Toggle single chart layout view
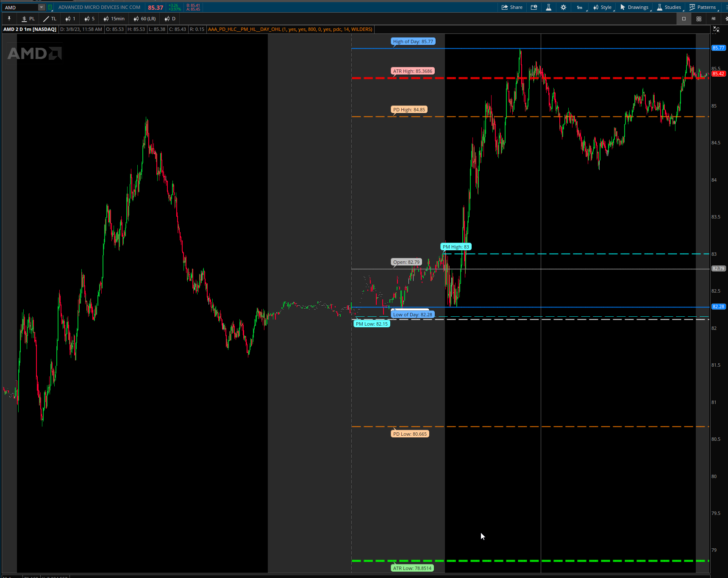Screen dimensions: 728x578 click(x=684, y=19)
